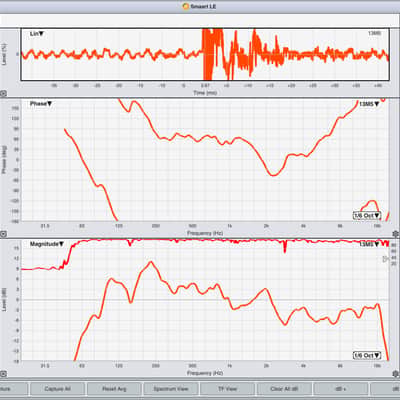Click the Clear All dB button
This screenshot has width=400, height=400.
pos(284,389)
